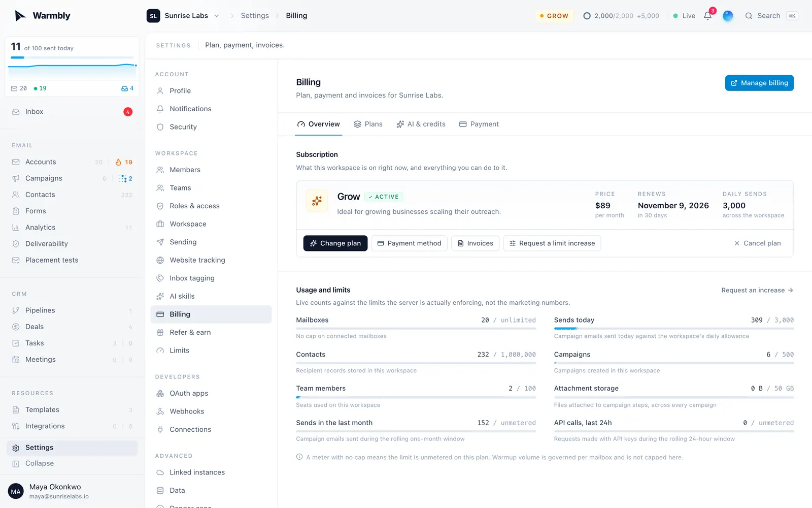
Task: Click the Manage billing button
Action: pyautogui.click(x=759, y=83)
